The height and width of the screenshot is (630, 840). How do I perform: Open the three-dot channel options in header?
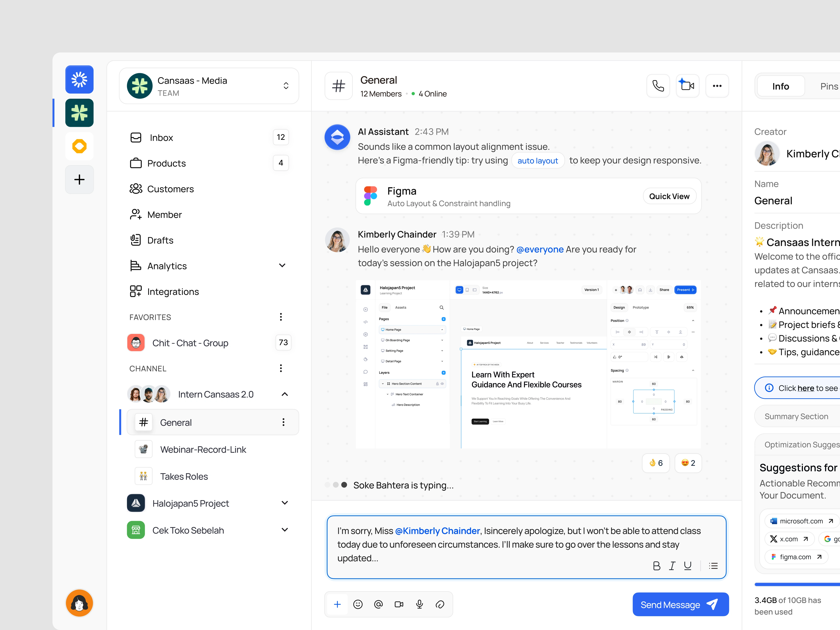[x=717, y=86]
